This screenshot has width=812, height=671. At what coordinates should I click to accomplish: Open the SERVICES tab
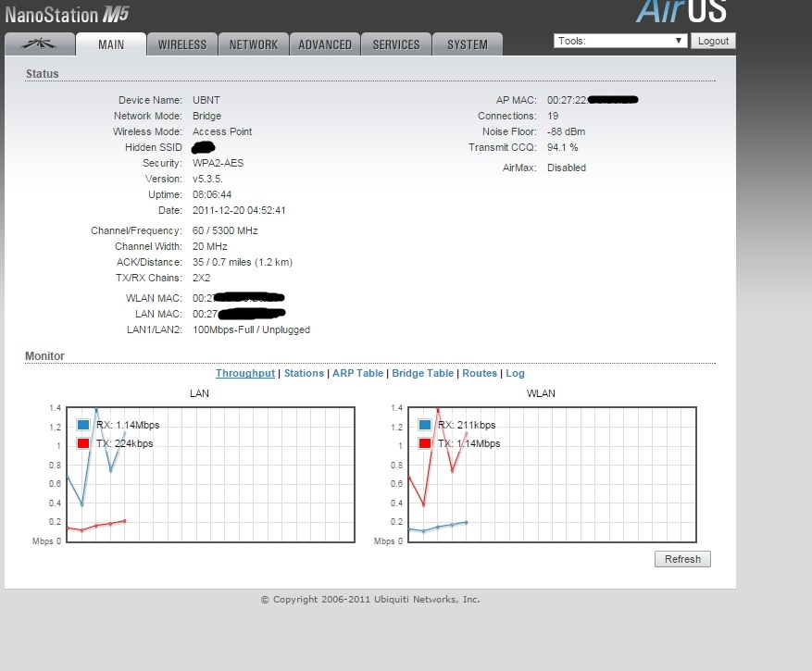396,44
